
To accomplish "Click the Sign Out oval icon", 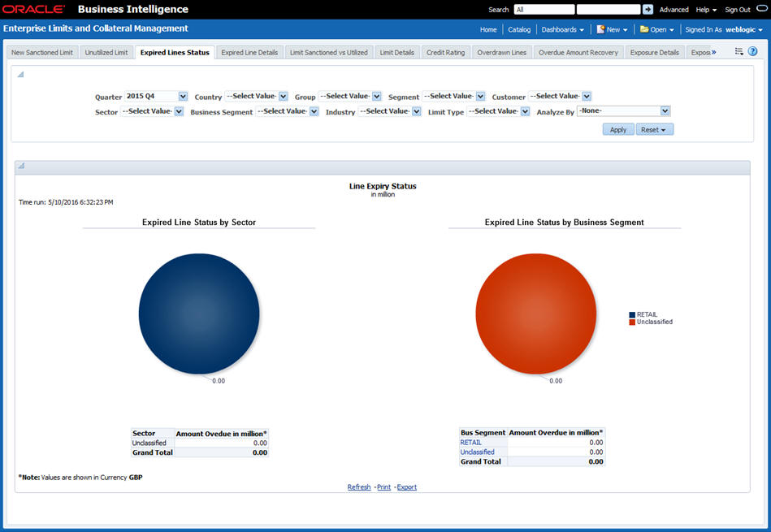I will click(761, 9).
